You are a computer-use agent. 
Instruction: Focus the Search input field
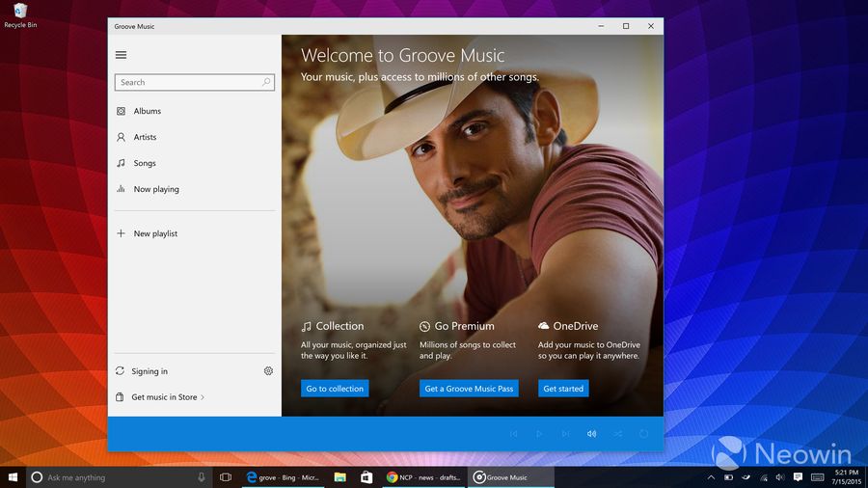[194, 82]
